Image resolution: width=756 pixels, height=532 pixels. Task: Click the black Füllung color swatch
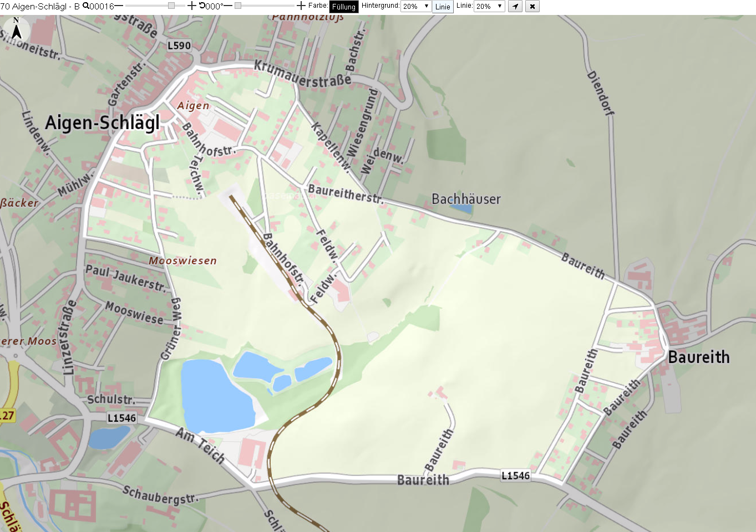(344, 7)
